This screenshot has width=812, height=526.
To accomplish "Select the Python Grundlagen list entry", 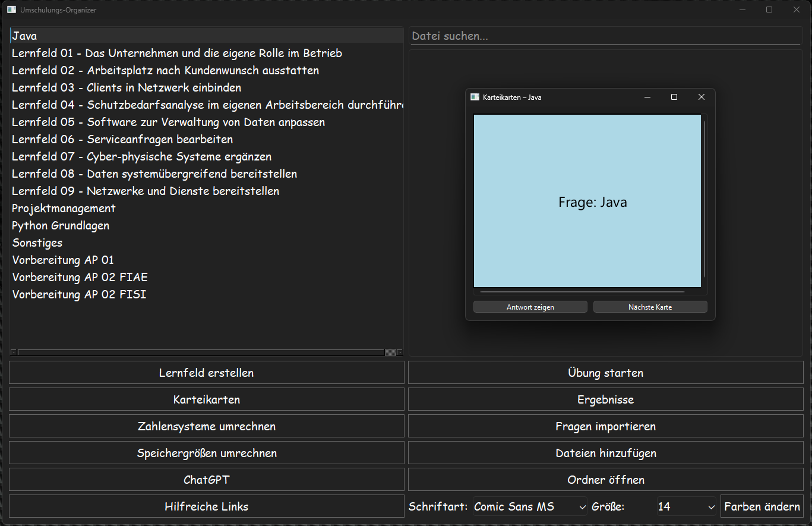I will (207, 225).
